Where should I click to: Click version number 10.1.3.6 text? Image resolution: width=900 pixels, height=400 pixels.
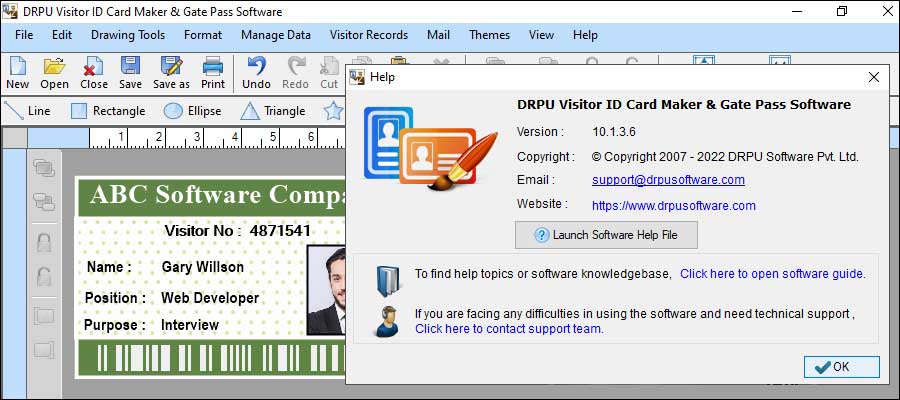tap(614, 132)
